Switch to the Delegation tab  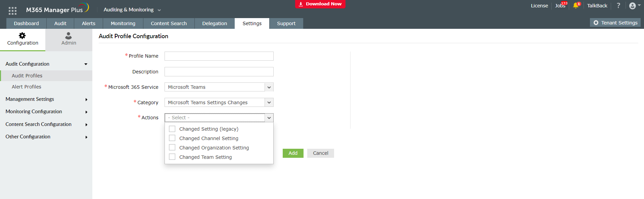coord(215,23)
